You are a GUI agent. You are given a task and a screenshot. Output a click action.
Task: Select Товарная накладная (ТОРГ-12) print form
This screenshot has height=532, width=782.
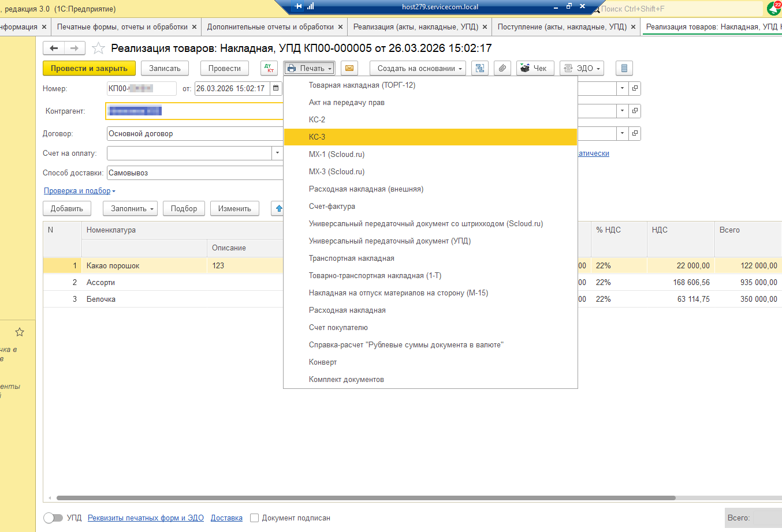pyautogui.click(x=430, y=85)
